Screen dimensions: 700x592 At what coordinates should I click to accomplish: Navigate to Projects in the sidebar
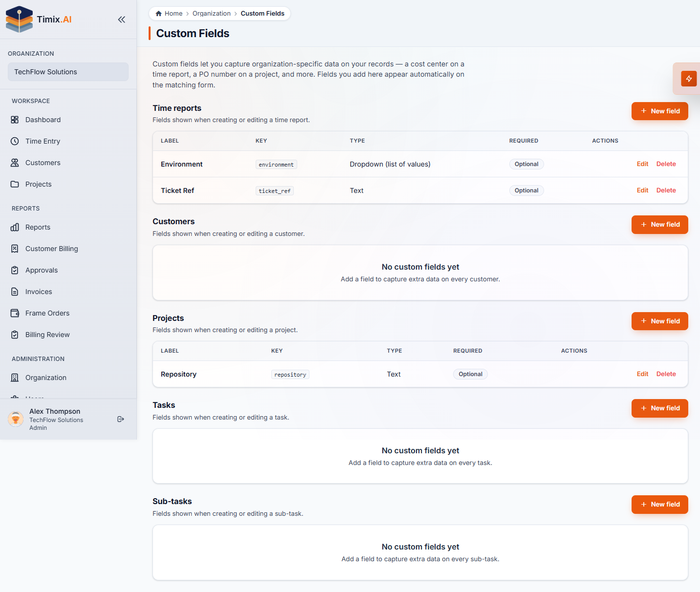tap(68, 184)
